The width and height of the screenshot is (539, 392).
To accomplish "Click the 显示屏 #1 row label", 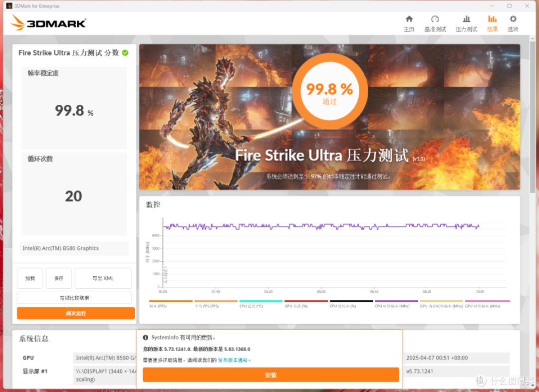I will pyautogui.click(x=35, y=371).
